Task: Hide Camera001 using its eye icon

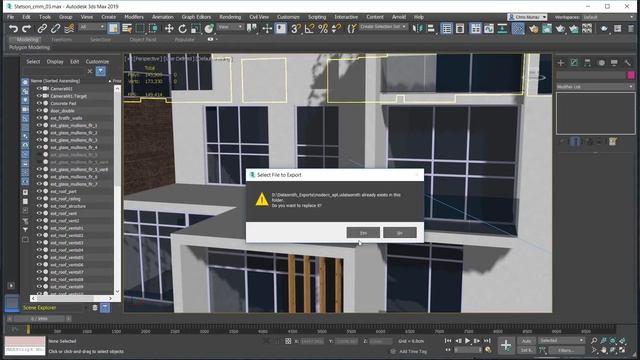Action: [40, 89]
